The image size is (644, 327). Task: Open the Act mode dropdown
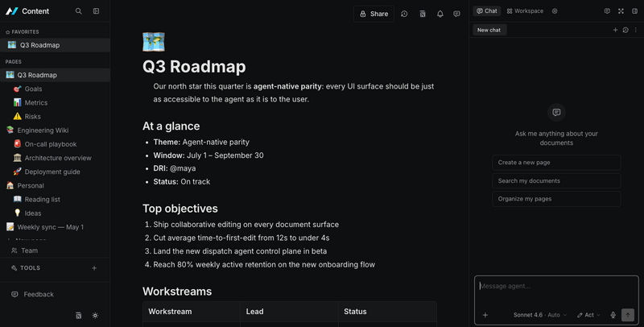(x=588, y=315)
